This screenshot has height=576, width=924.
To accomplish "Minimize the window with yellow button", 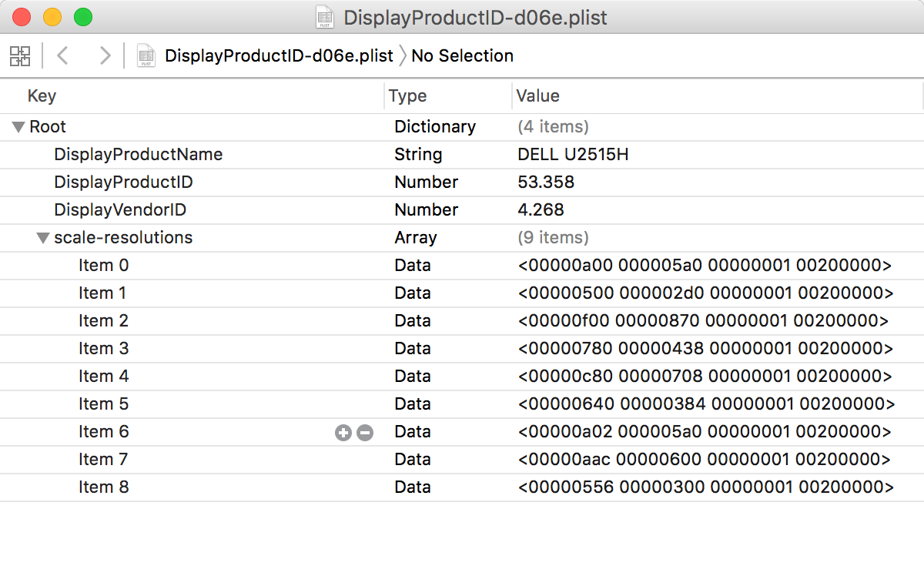I will click(52, 17).
